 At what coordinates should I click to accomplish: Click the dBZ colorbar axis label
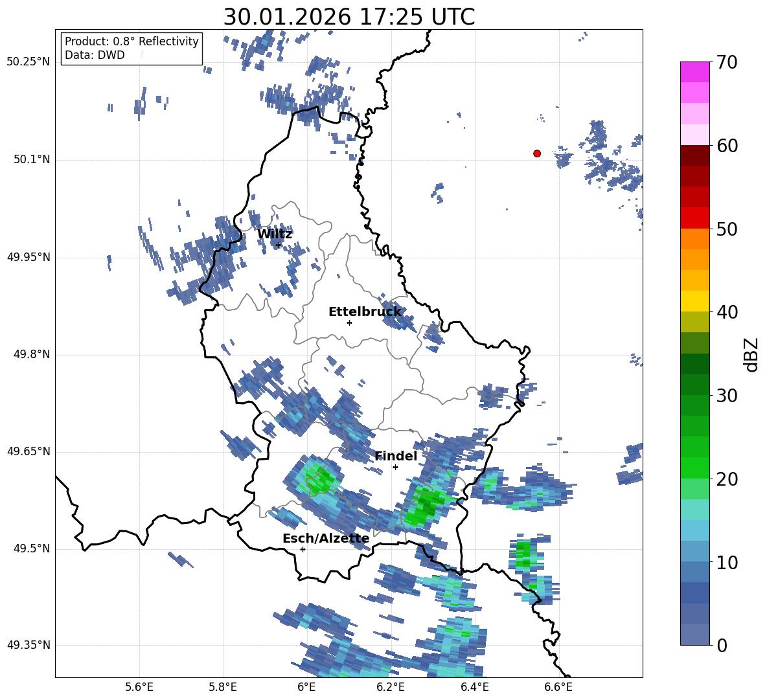(x=752, y=354)
